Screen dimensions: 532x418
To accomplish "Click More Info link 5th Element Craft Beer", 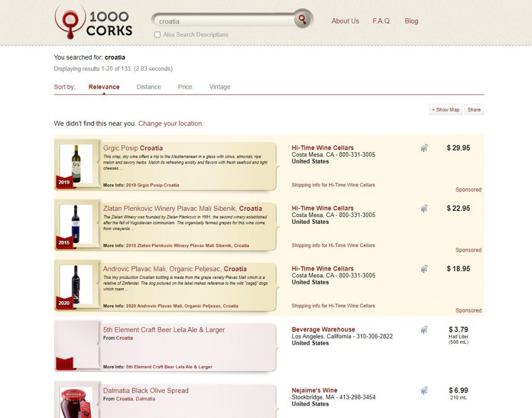I will 169,367.
